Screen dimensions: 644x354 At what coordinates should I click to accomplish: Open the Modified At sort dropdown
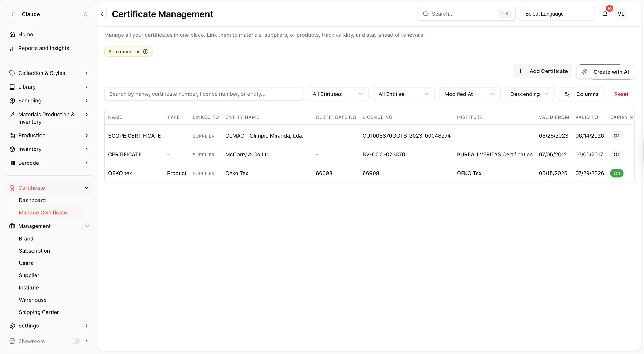470,94
